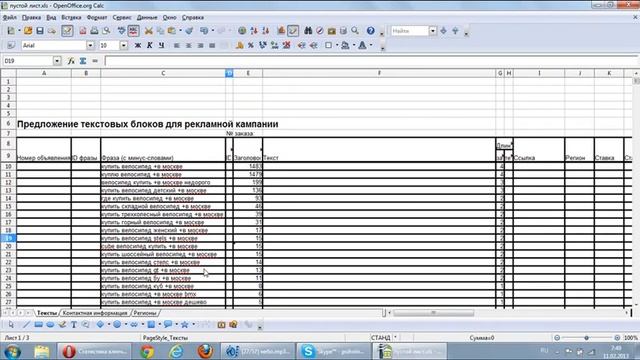Open the Справка menu
The image size is (640, 360).
[193, 18]
